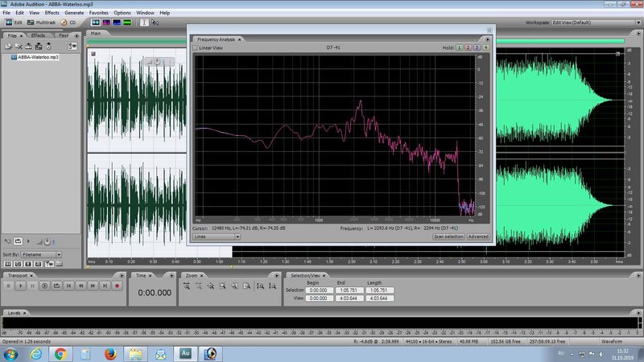Open CD view

coord(68,23)
